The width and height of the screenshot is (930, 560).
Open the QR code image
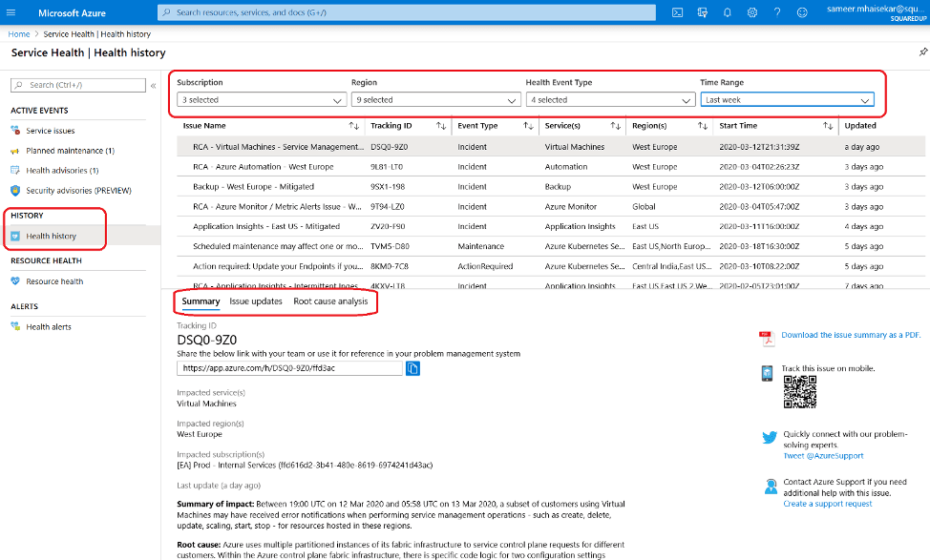(799, 392)
